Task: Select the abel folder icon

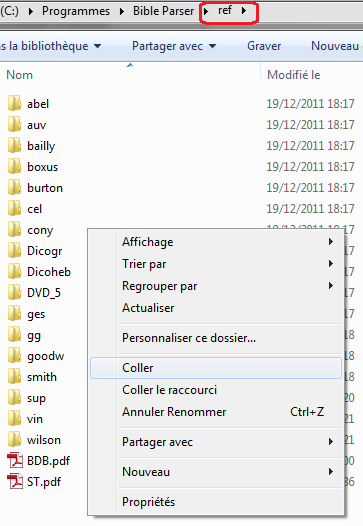Action: click(14, 103)
